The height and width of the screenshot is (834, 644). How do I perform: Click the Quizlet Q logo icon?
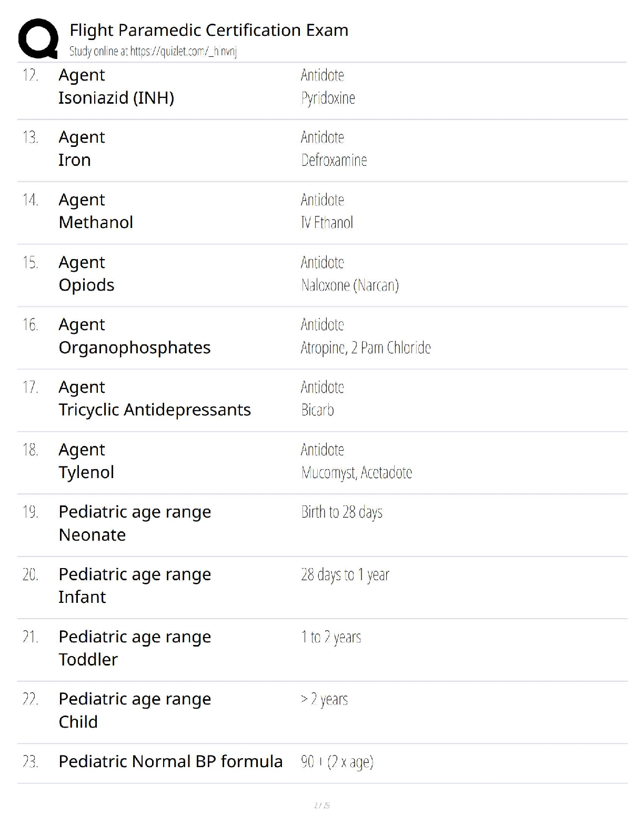[38, 38]
